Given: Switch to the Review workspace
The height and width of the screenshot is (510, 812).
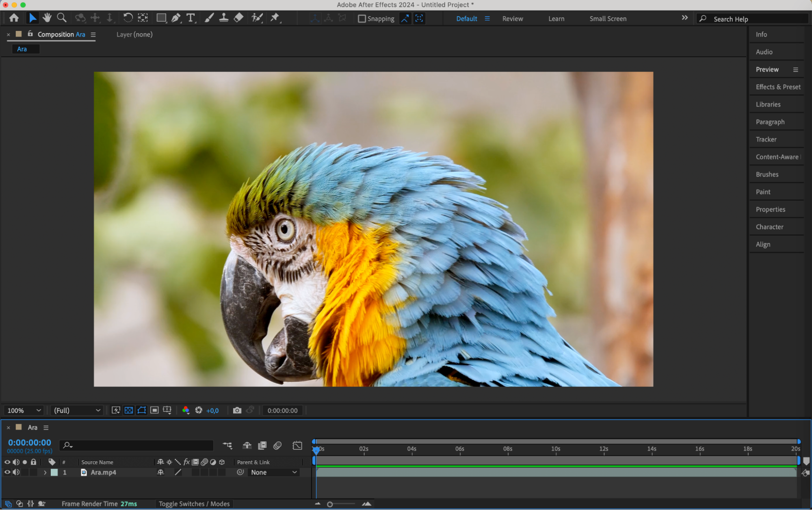Looking at the screenshot, I should [x=512, y=19].
